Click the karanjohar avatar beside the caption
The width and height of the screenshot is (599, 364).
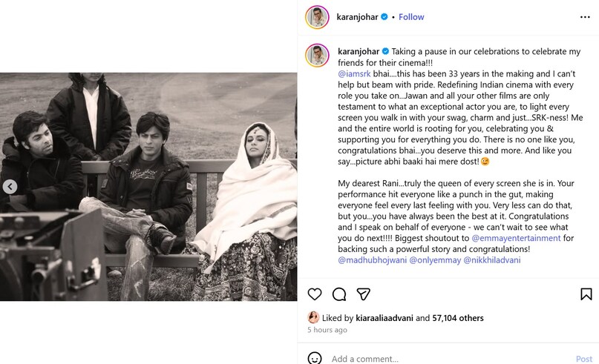(317, 55)
